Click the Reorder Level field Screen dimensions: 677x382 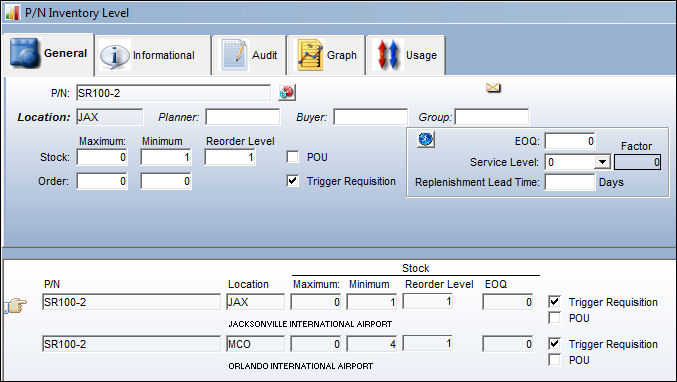click(230, 157)
